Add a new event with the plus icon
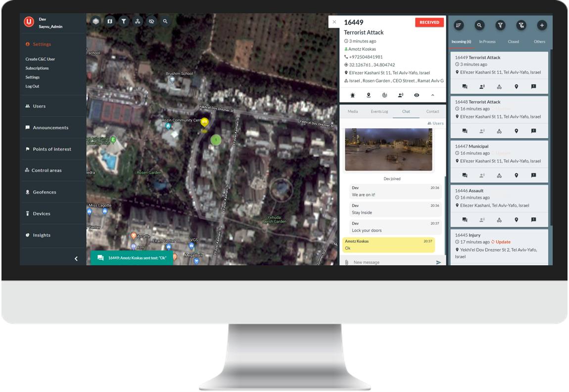 coord(542,25)
